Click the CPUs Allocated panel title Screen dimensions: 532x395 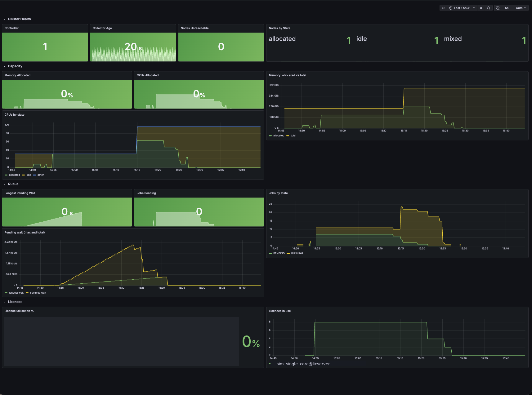tap(148, 75)
